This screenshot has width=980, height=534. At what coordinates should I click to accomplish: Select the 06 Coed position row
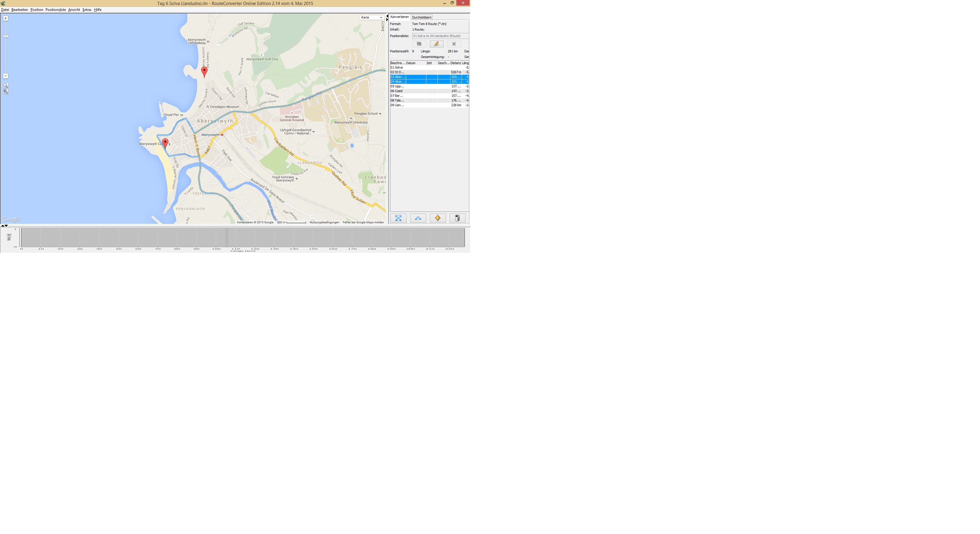(398, 91)
